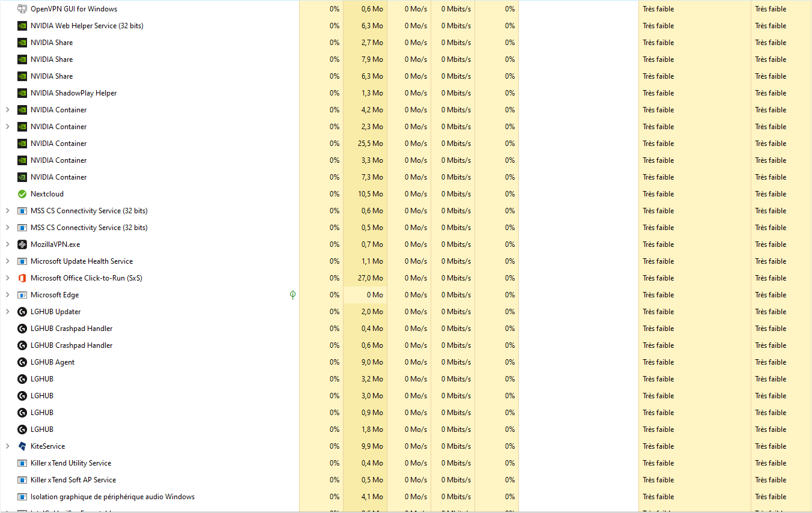Click the NVIDIA Web Helper Service icon

tap(22, 26)
